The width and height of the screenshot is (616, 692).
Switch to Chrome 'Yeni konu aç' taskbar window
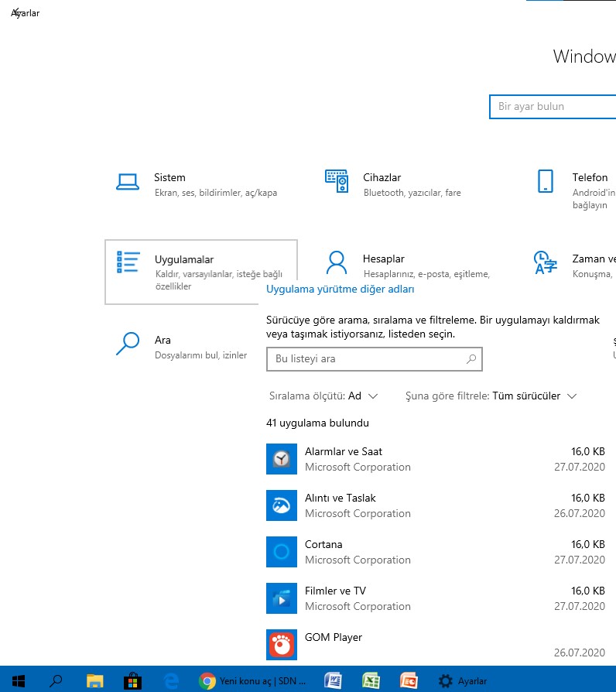pos(252,681)
